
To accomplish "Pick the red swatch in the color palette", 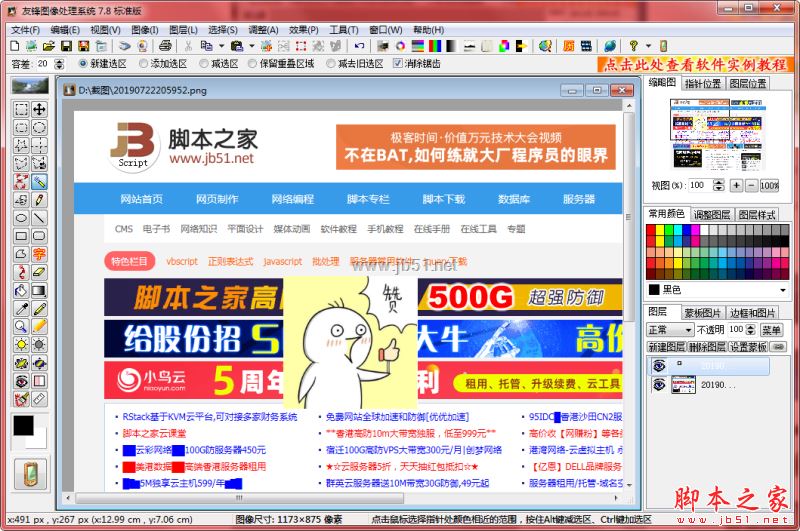I will 651,230.
